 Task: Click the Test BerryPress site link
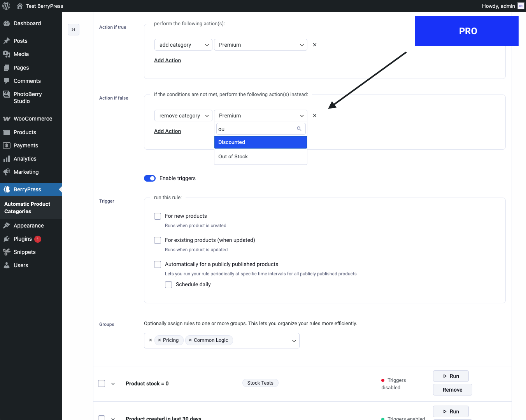44,6
